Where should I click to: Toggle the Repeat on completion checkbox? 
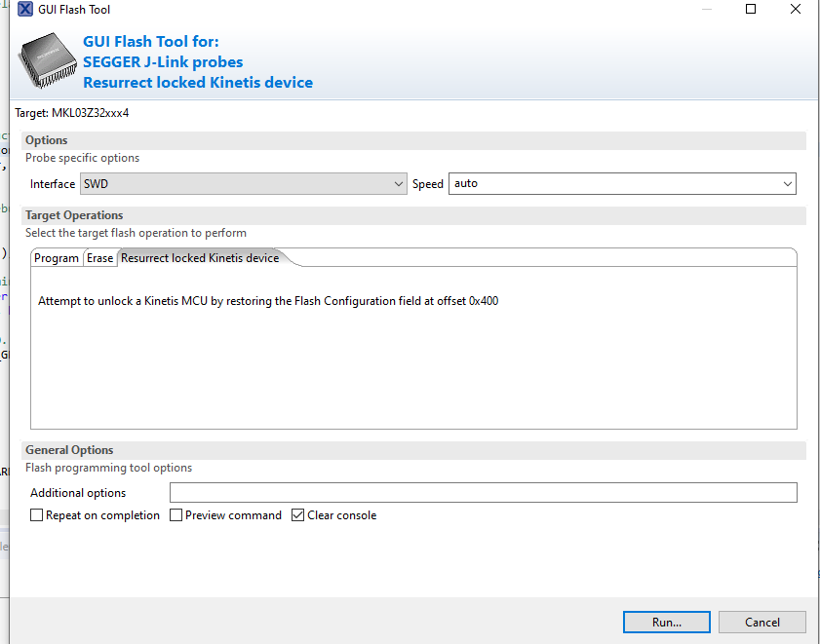point(37,515)
